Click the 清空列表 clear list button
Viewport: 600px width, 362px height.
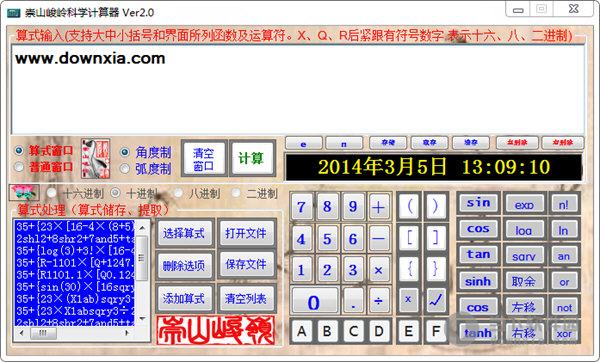click(246, 298)
